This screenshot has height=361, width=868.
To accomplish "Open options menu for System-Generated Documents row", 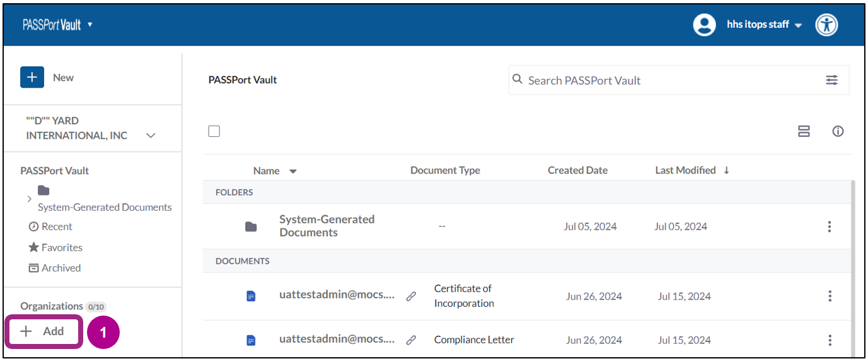I will click(x=830, y=227).
